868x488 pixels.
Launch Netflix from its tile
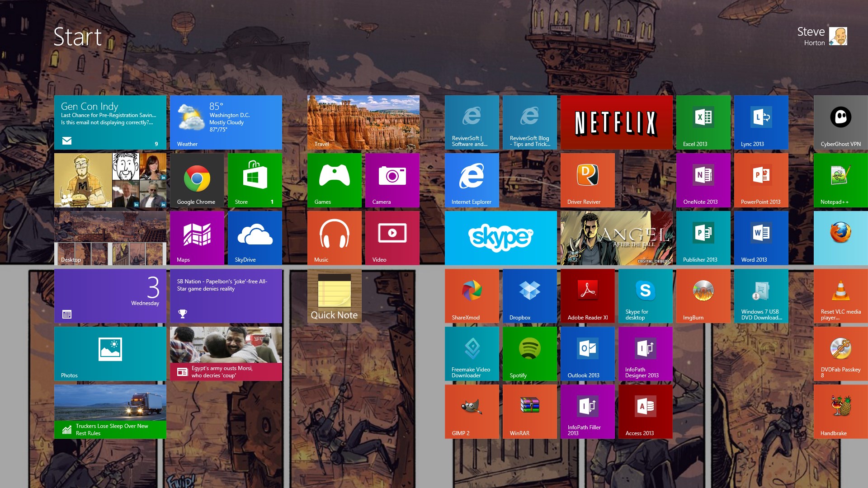pos(616,122)
